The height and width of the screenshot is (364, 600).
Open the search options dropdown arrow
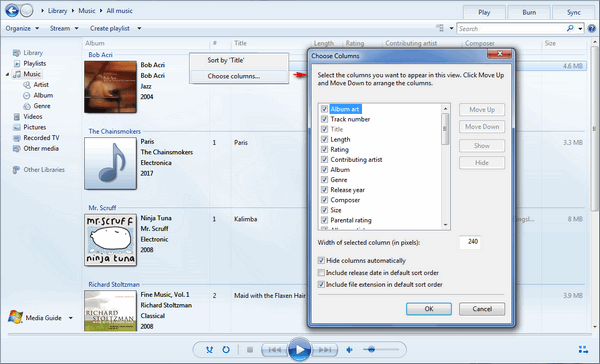(580, 29)
